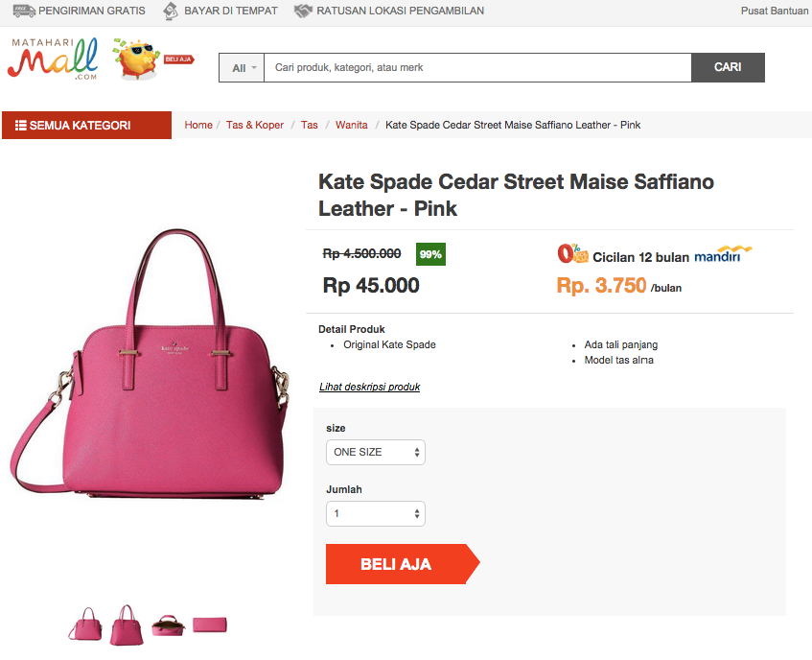Click the free delivery truck icon
Viewport: 812px width, 660px height.
tap(24, 11)
